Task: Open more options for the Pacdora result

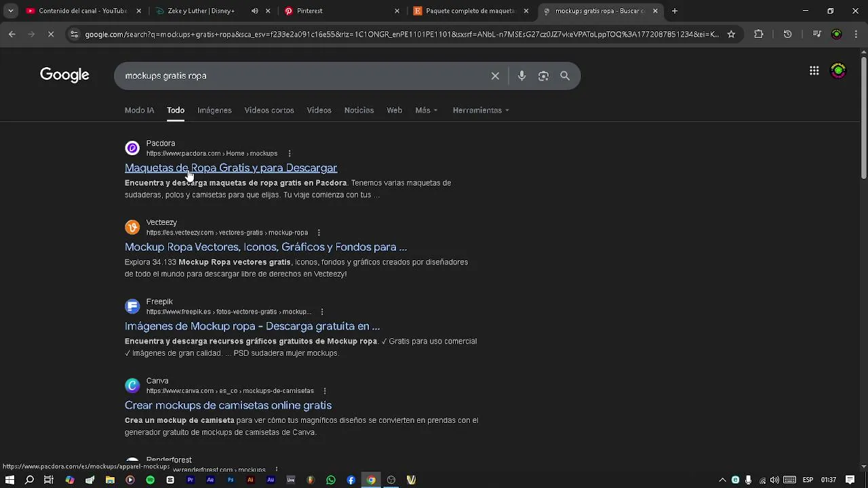Action: pos(290,153)
